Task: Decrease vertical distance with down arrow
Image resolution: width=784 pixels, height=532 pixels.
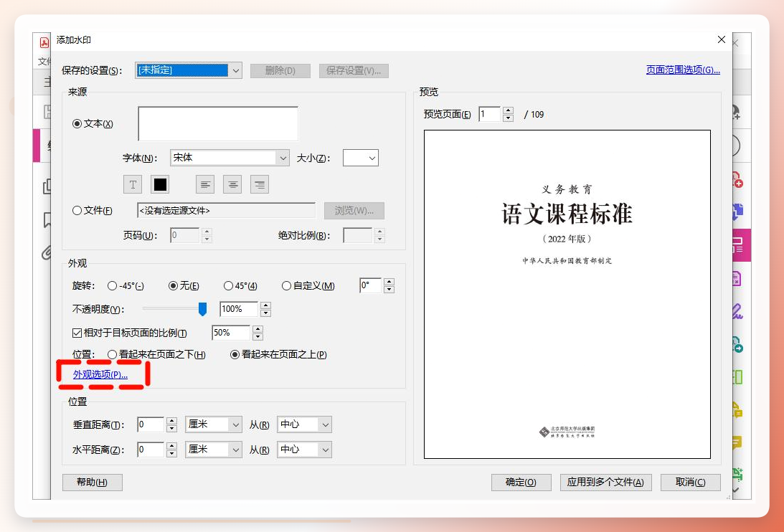Action: tap(171, 428)
